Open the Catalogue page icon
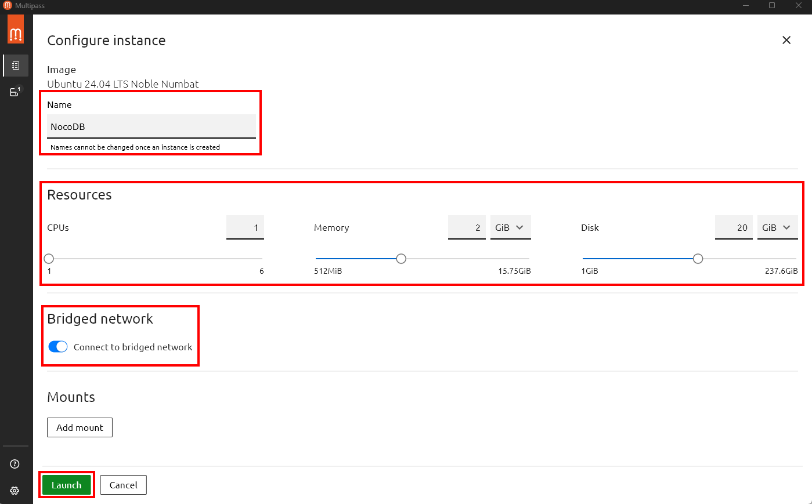812x504 pixels. point(16,66)
